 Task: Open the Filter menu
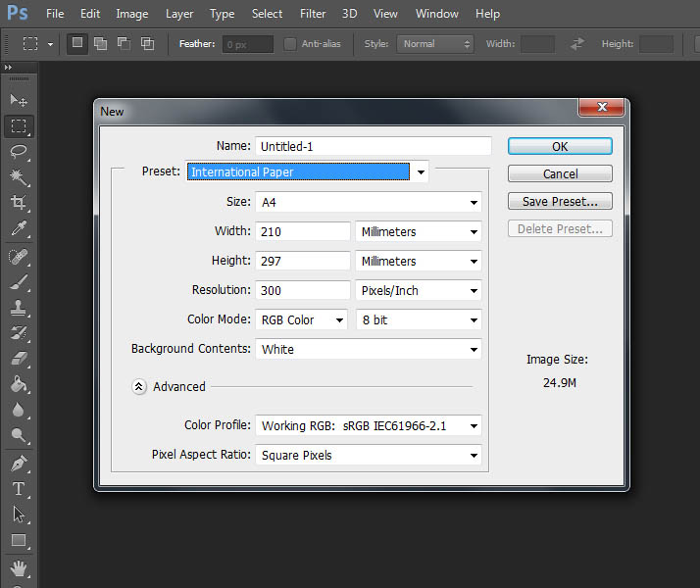point(313,14)
